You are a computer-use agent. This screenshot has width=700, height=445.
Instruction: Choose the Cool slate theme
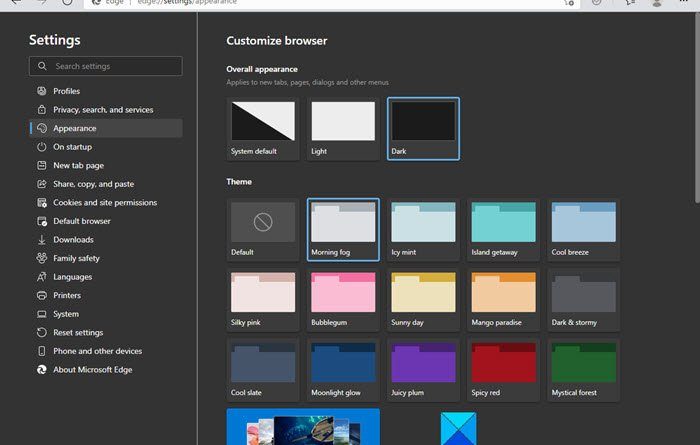(263, 370)
